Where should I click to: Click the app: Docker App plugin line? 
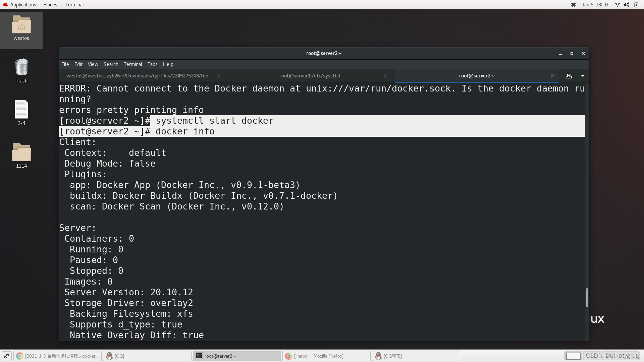[185, 185]
